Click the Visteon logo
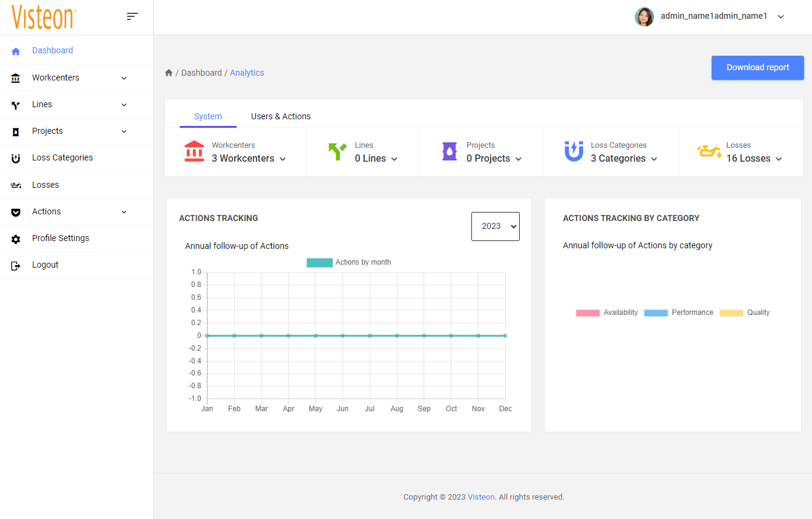 [x=44, y=17]
